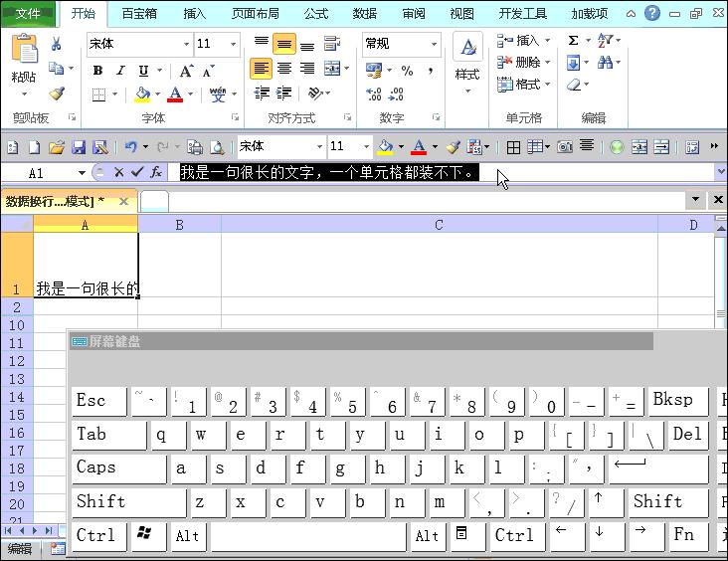The width and height of the screenshot is (728, 561).
Task: Open the 公式 ribbon tab
Action: (x=316, y=14)
